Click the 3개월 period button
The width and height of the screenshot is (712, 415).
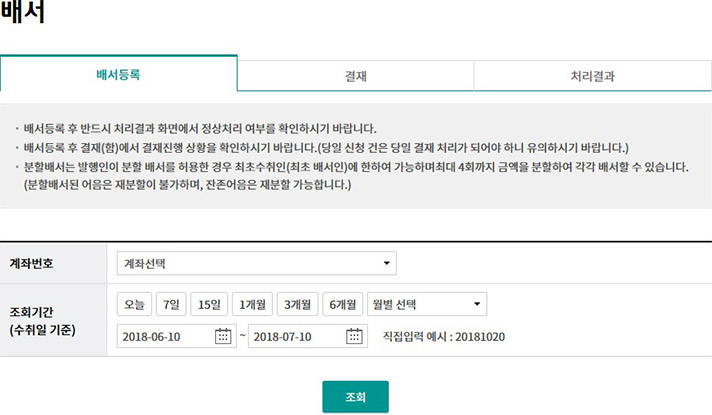click(297, 304)
